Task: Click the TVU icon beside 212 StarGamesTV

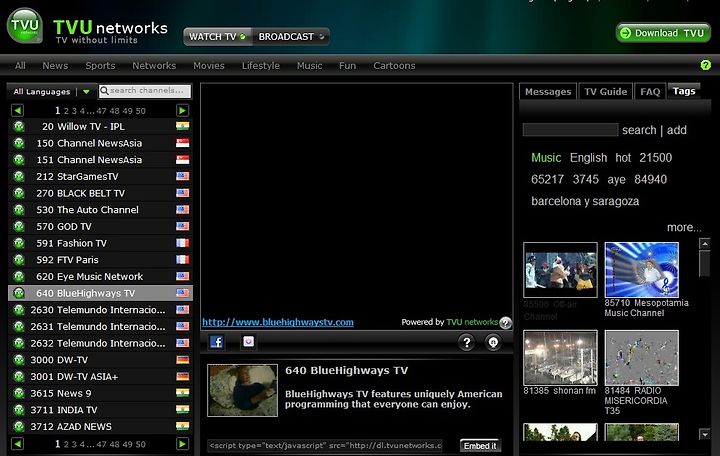Action: click(19, 176)
